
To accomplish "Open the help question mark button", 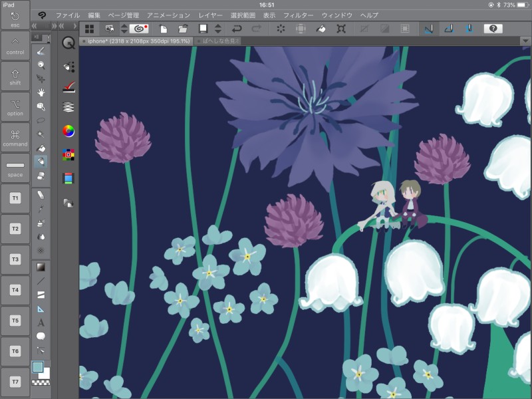I will 493,29.
